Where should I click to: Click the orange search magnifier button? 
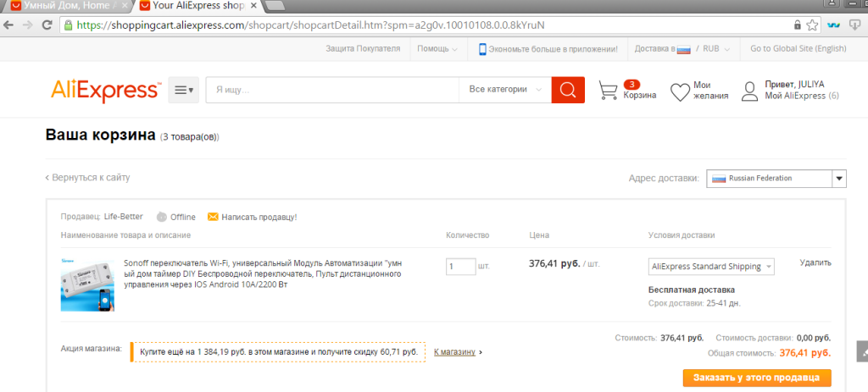pos(568,90)
